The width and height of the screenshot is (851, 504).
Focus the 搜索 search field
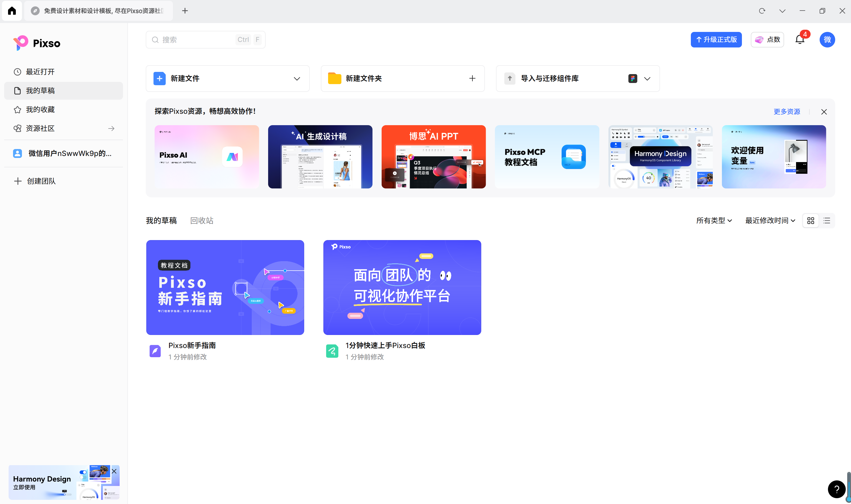tap(205, 40)
